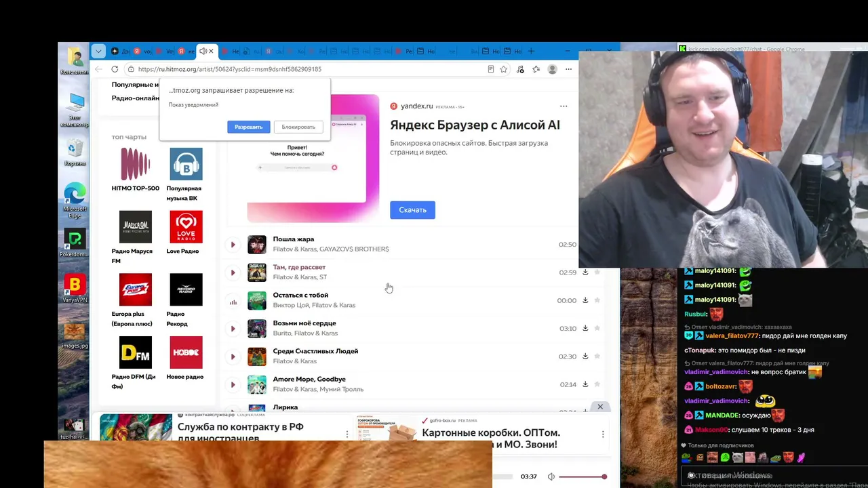Pause the playing track Остаться с тобой
The height and width of the screenshot is (488, 868).
click(233, 301)
